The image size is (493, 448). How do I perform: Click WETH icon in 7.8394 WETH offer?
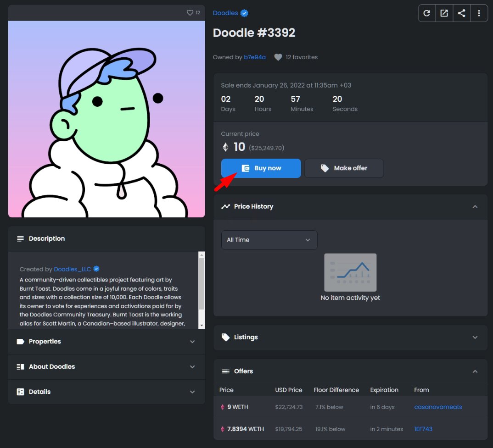[x=223, y=429]
